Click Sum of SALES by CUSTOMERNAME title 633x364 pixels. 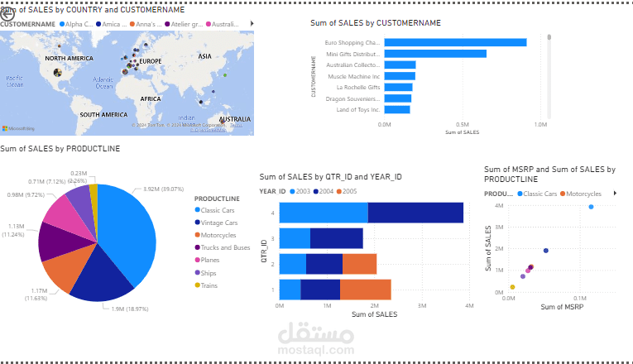tap(376, 23)
